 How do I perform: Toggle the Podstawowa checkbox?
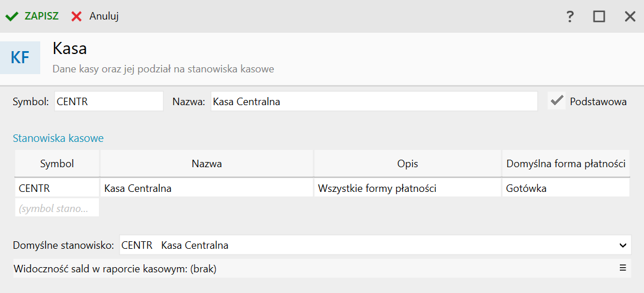[557, 101]
